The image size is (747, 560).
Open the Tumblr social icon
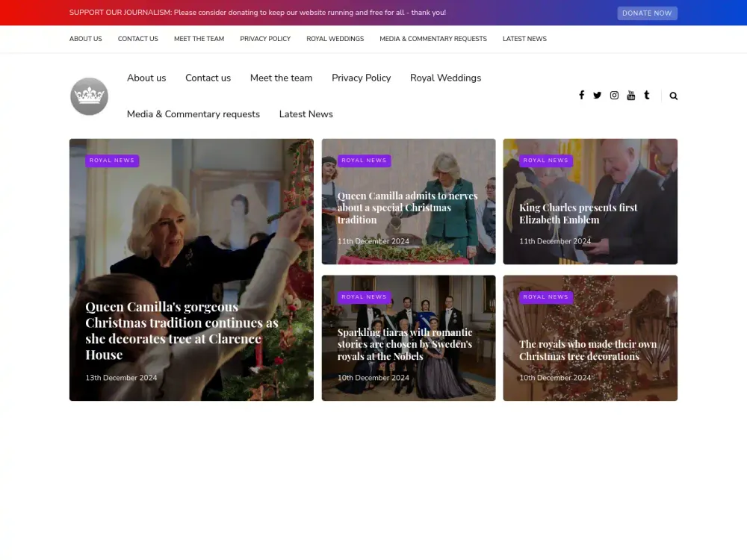646,96
